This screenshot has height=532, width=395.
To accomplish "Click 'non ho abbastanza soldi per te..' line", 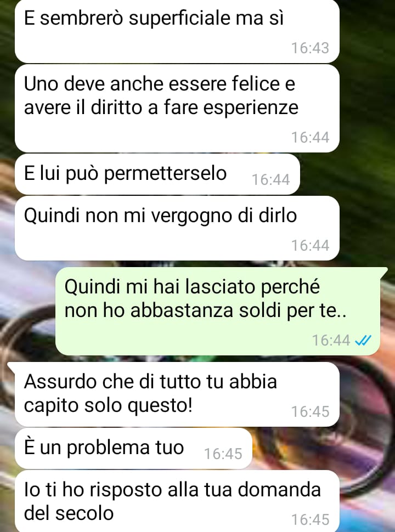I will [206, 310].
